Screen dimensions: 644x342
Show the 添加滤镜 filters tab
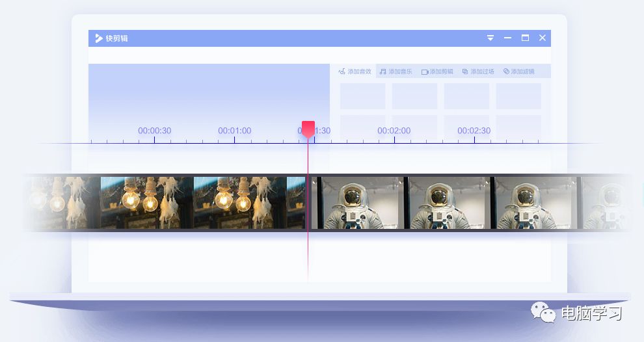pyautogui.click(x=518, y=72)
